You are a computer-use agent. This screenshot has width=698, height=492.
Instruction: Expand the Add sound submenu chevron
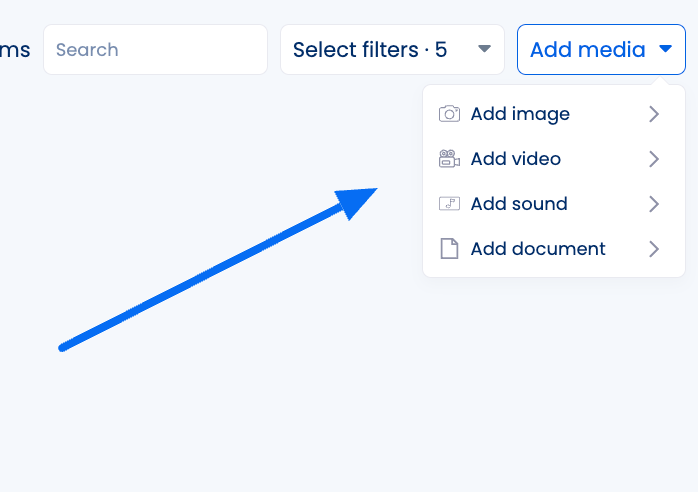(x=653, y=204)
